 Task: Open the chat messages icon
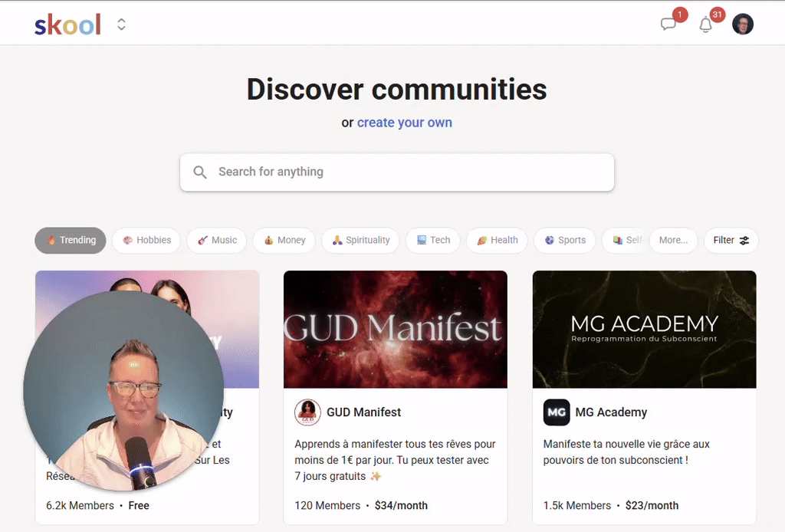coord(668,24)
